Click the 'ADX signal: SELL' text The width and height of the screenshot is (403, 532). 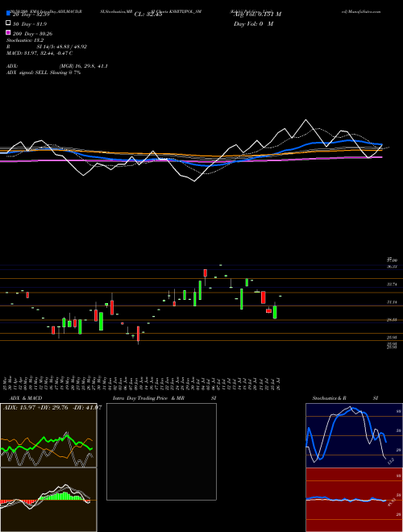coord(27,73)
